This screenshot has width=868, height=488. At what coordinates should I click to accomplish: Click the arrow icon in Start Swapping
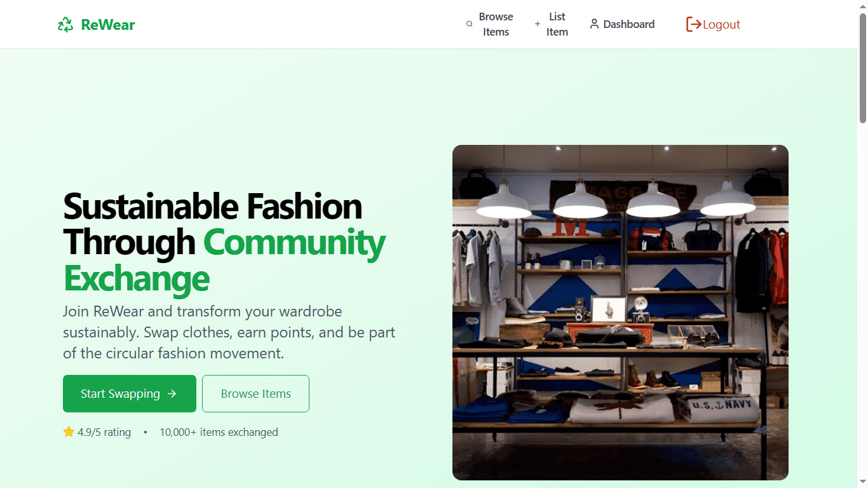[172, 394]
